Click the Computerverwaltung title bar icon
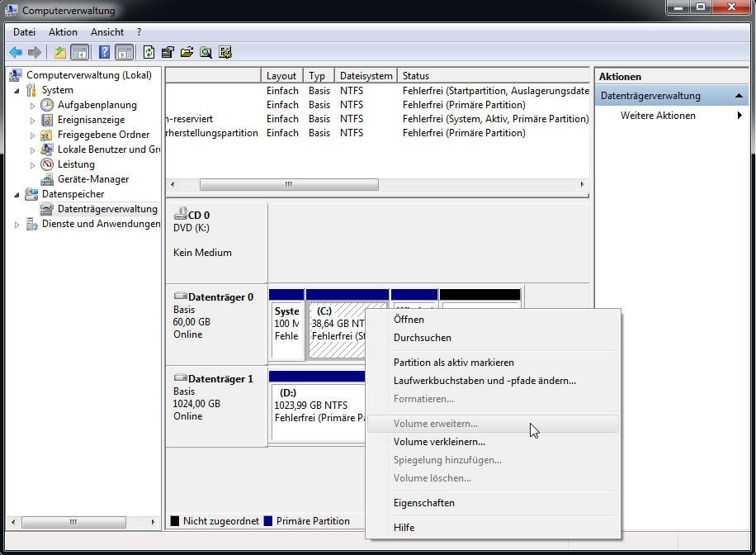The width and height of the screenshot is (756, 555). point(11,10)
